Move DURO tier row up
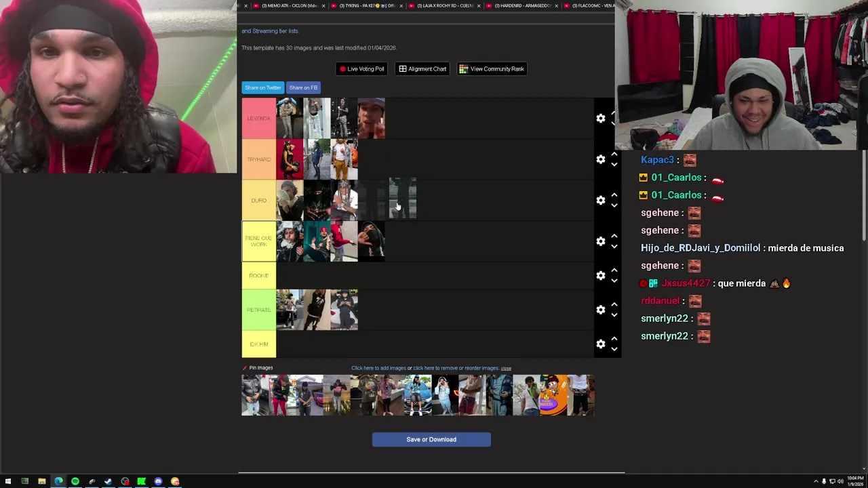This screenshot has height=488, width=868. (614, 195)
